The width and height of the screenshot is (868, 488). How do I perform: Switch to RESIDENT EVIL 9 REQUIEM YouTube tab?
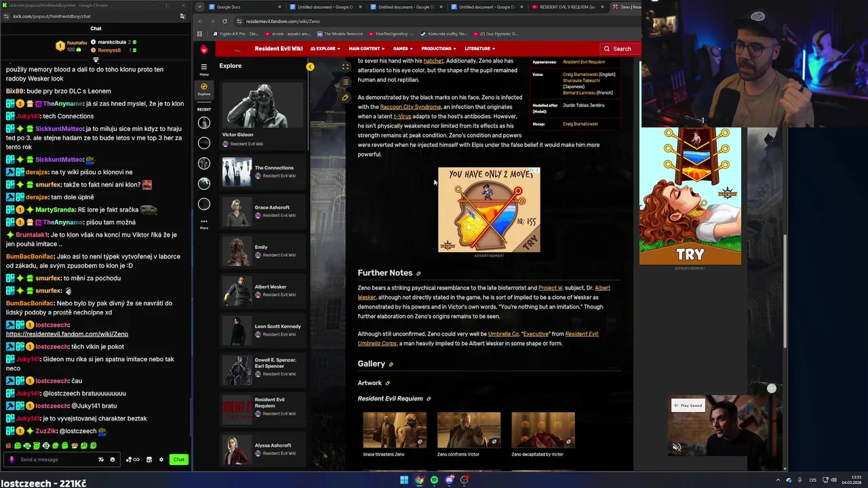[567, 7]
